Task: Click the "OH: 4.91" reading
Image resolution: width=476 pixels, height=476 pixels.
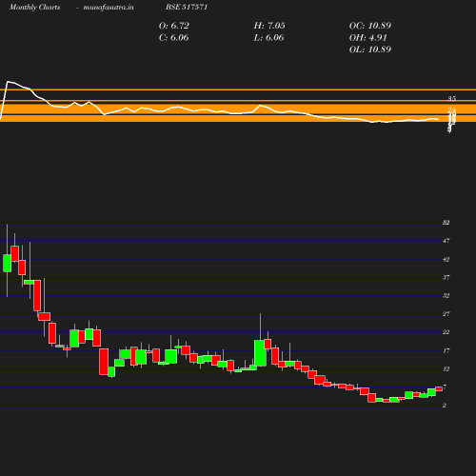Action: coord(368,38)
